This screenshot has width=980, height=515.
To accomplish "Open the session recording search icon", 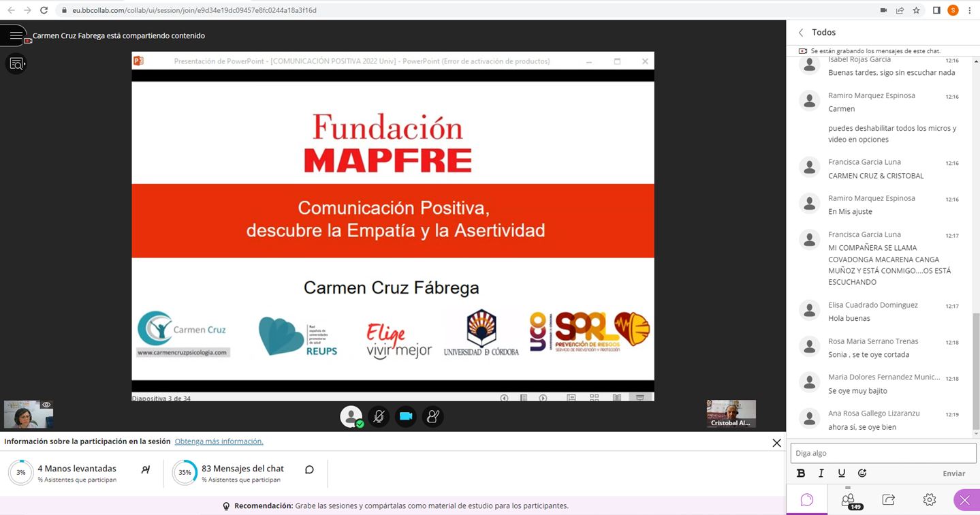I will (x=16, y=64).
